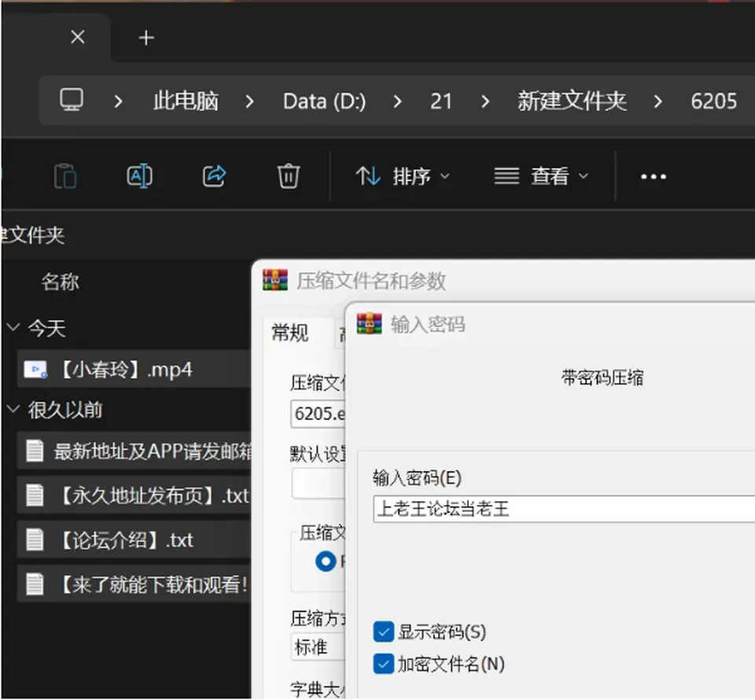755x700 pixels.
Task: Collapse the 今天 file group
Action: pyautogui.click(x=13, y=327)
